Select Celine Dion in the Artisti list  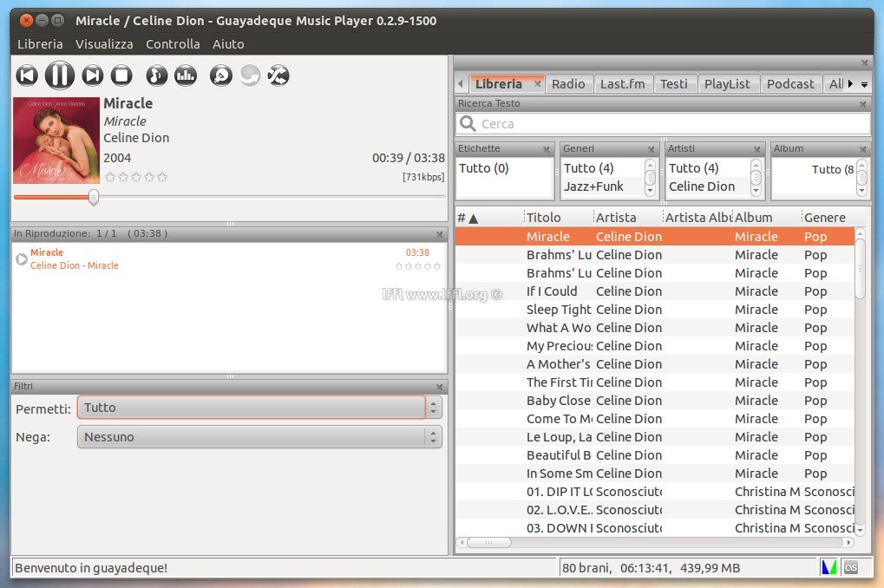[x=702, y=186]
